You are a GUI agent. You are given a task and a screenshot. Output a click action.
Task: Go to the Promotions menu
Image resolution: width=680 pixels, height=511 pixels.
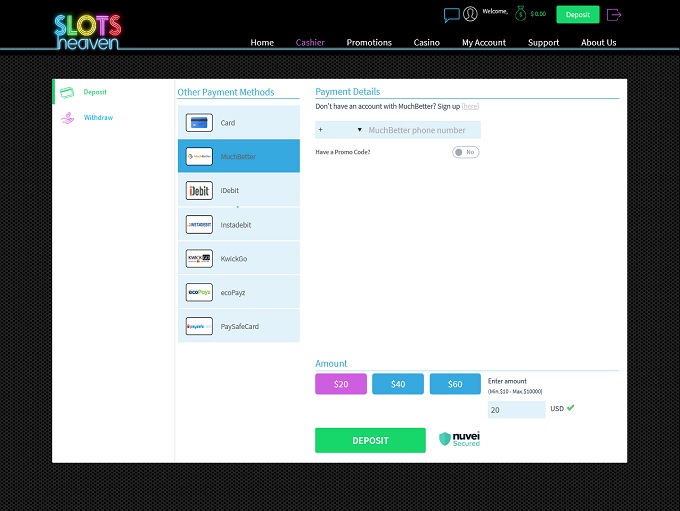[369, 43]
